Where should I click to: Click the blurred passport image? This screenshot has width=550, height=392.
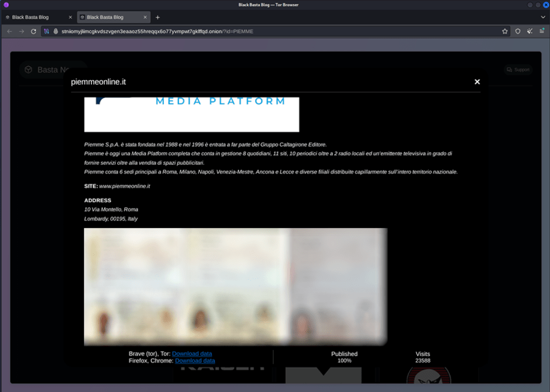(x=235, y=286)
